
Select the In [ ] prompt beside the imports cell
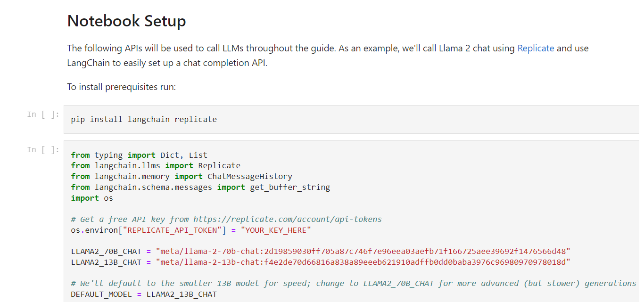43,150
